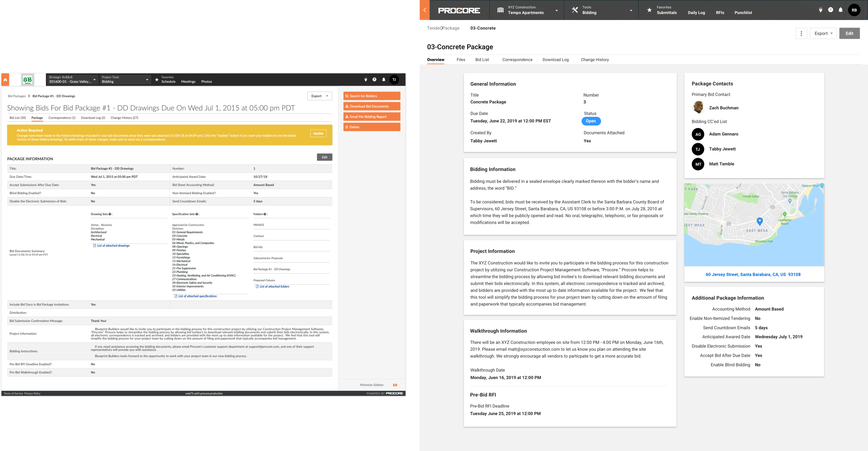Open notifications bell in right Procore header
This screenshot has height=451, width=868.
(x=840, y=10)
